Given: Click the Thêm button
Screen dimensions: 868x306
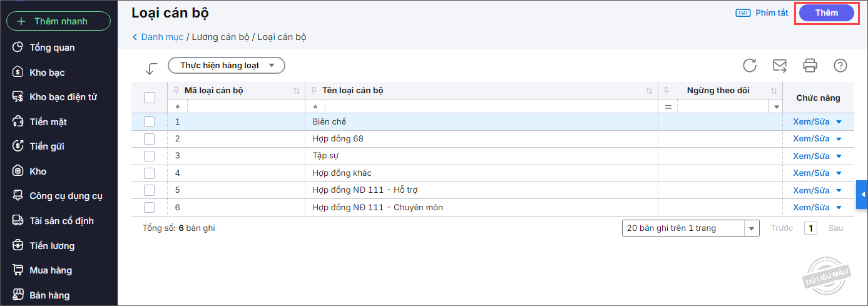Looking at the screenshot, I should point(827,13).
